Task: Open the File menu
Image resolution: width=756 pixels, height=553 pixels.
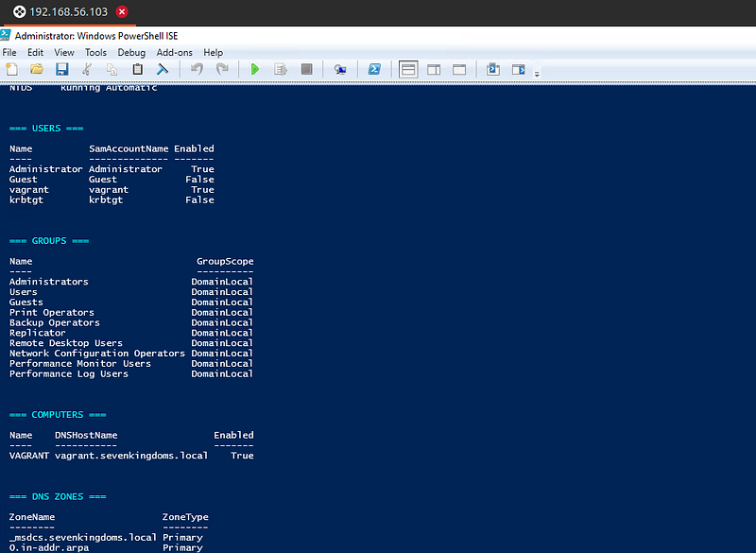Action: click(x=9, y=53)
